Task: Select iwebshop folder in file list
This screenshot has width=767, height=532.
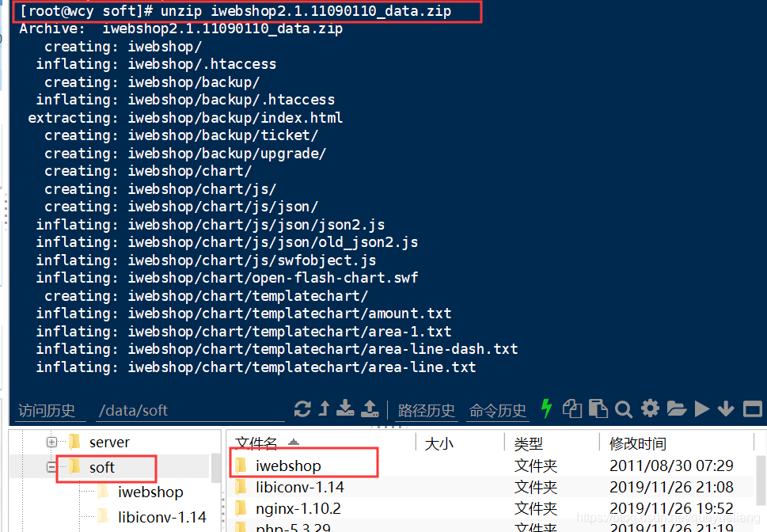Action: (x=288, y=465)
